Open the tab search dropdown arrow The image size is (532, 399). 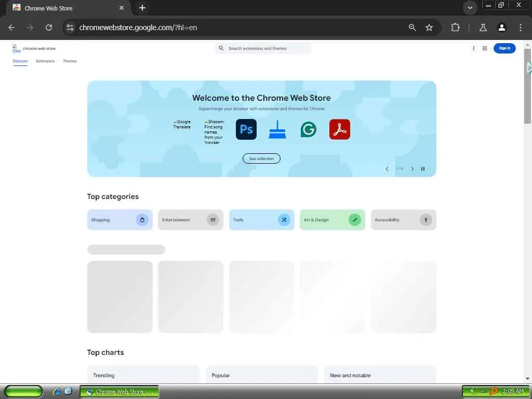470,8
